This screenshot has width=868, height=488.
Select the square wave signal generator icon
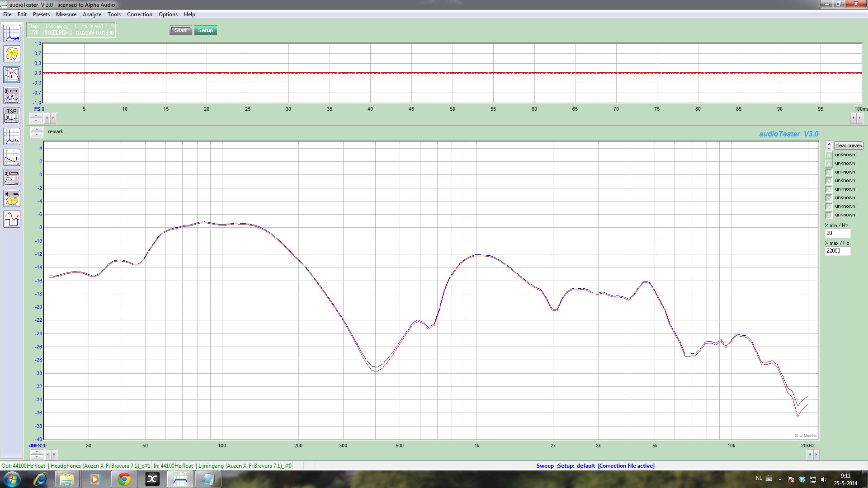[12, 219]
